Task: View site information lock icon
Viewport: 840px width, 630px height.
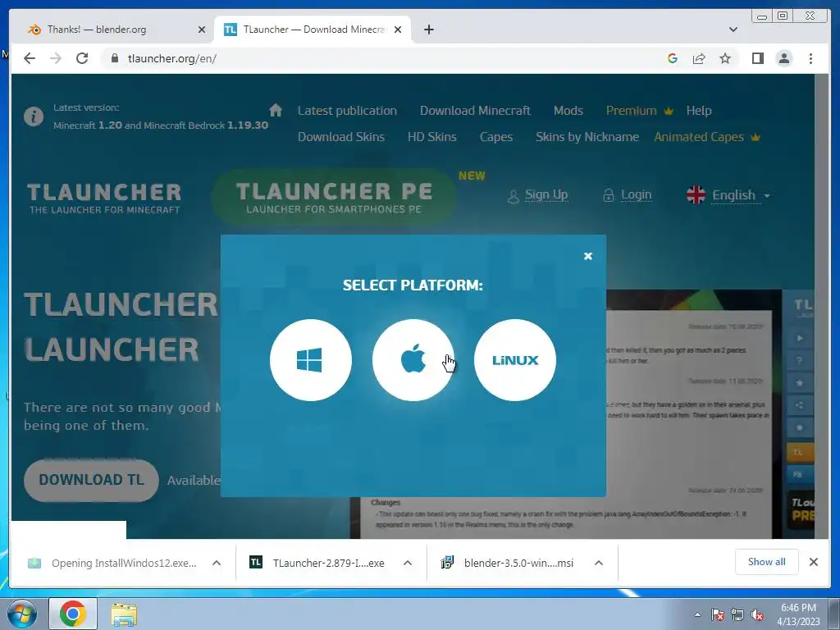Action: click(x=114, y=58)
